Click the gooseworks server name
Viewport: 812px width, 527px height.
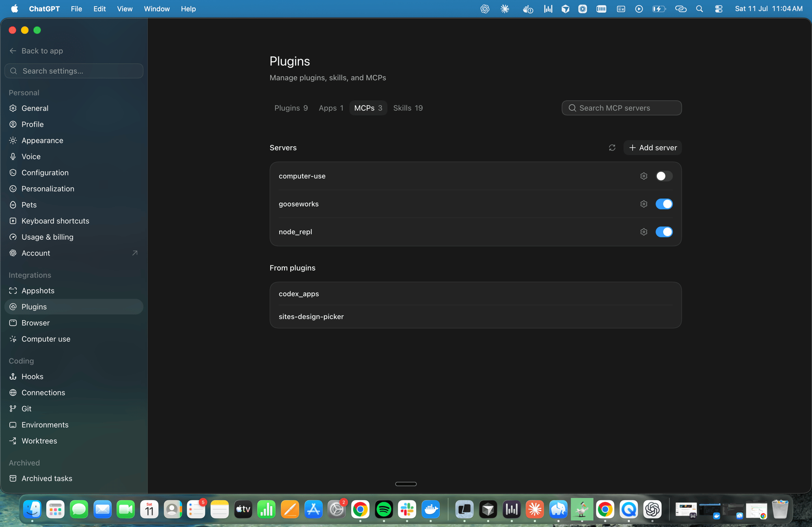pyautogui.click(x=298, y=204)
